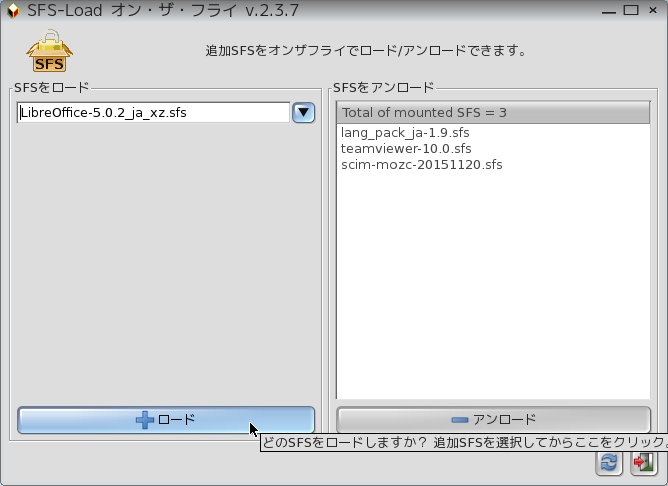This screenshot has height=486, width=668.
Task: Click the window title bar app icon
Action: tap(13, 11)
